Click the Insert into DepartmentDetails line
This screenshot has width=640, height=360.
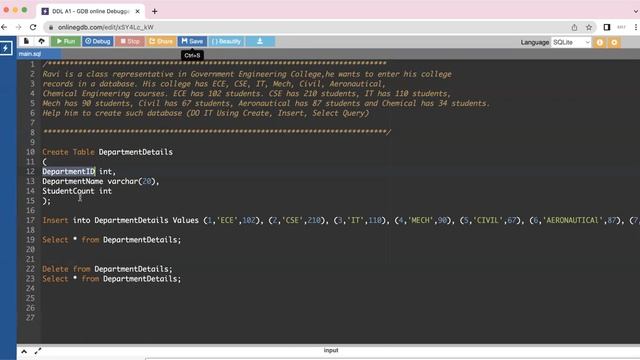click(x=341, y=220)
